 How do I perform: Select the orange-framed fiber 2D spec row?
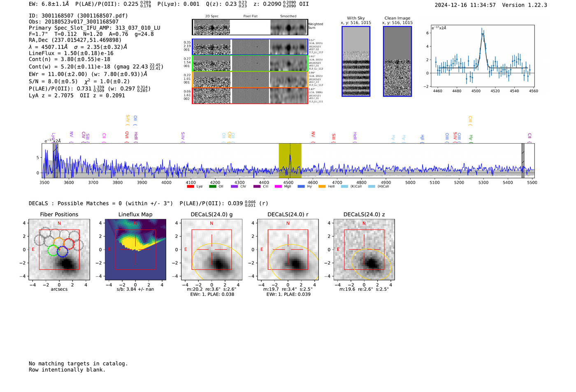250,79
